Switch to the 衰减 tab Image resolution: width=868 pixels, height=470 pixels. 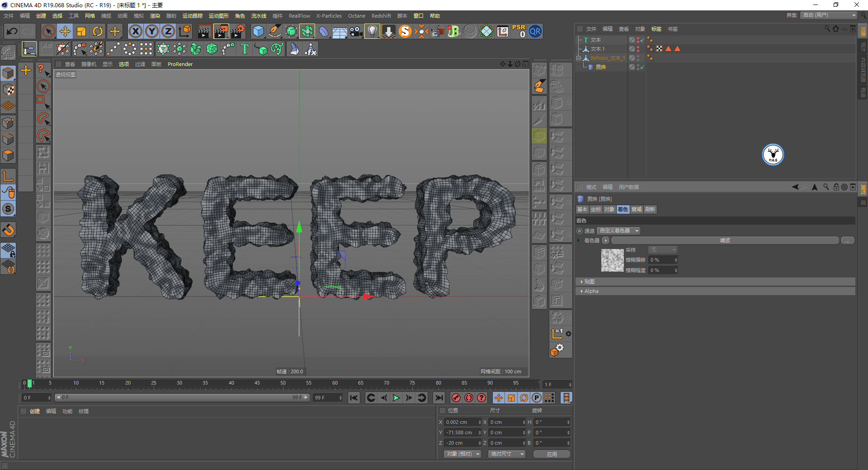click(637, 209)
